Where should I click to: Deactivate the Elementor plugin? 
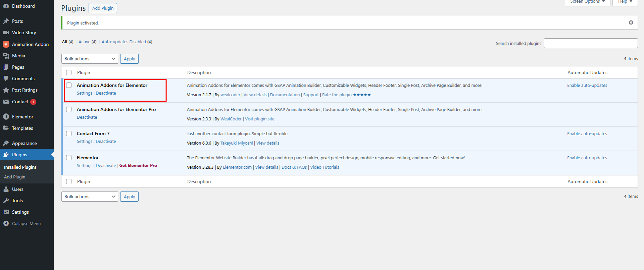(106, 166)
